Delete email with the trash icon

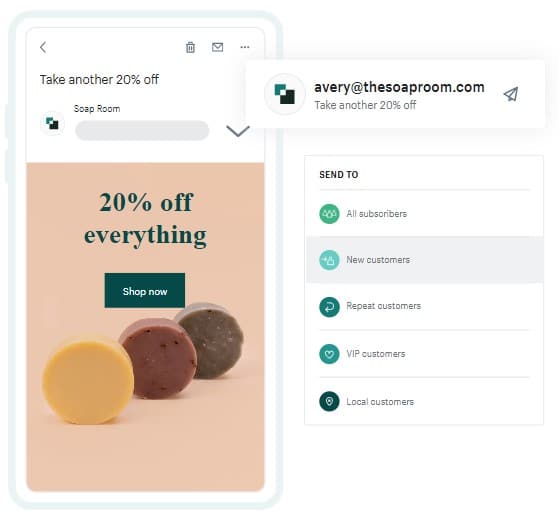(x=190, y=47)
